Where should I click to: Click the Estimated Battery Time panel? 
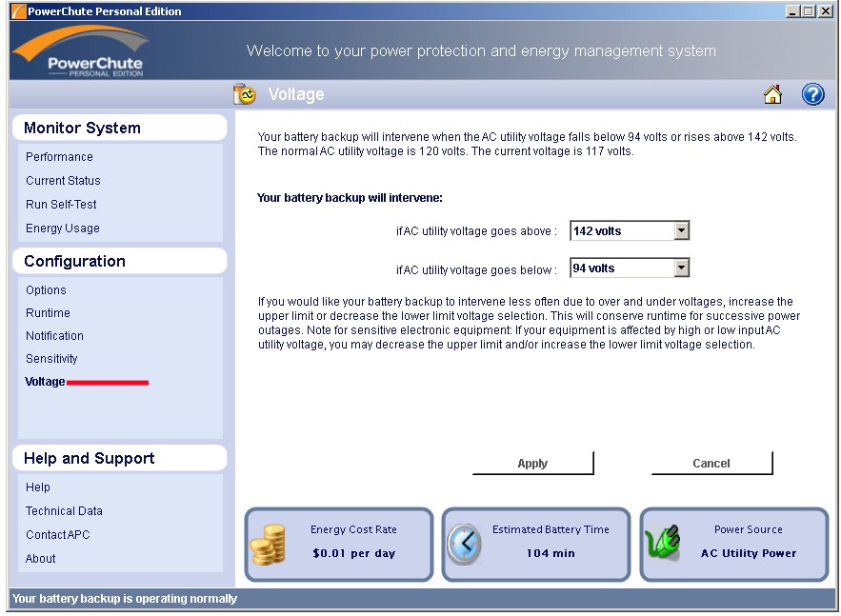click(x=536, y=545)
